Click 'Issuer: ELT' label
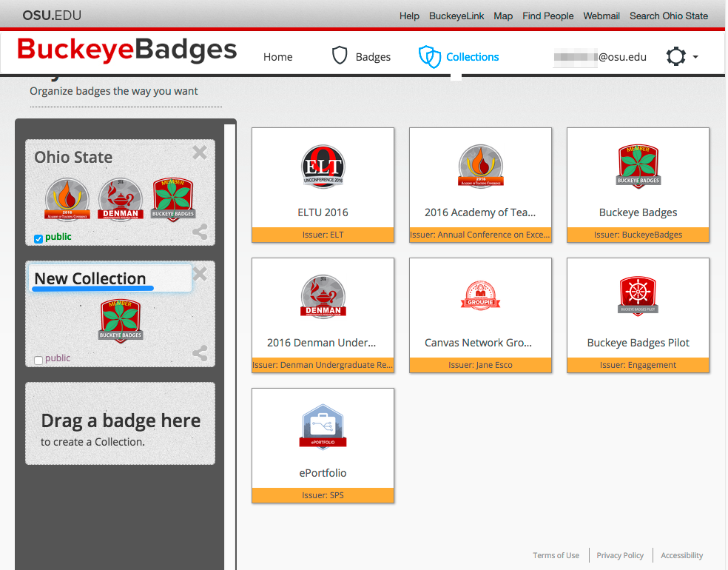728x570 pixels. tap(323, 235)
